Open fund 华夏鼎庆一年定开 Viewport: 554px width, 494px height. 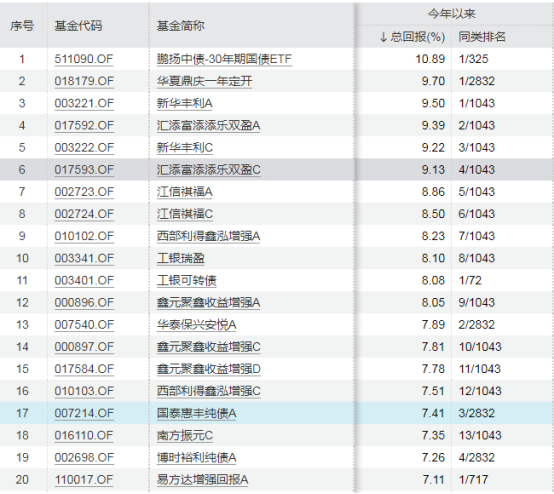click(205, 81)
